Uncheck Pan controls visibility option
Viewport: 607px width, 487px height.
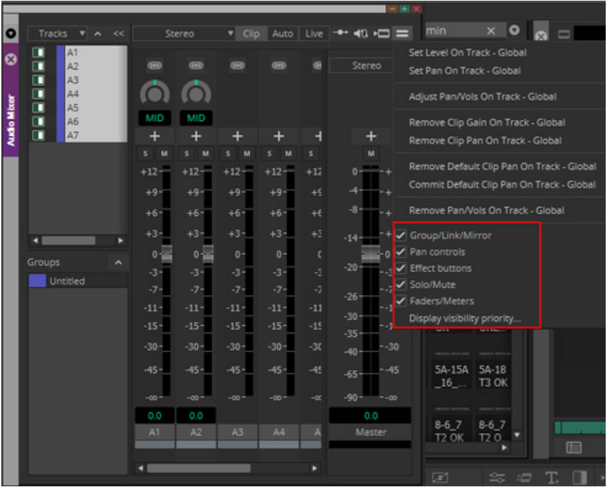coord(401,252)
